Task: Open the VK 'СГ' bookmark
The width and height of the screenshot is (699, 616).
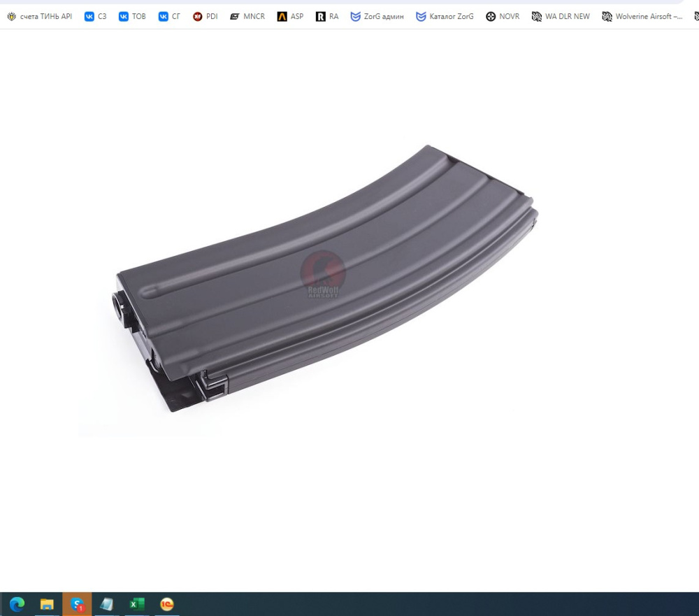Action: pos(169,17)
